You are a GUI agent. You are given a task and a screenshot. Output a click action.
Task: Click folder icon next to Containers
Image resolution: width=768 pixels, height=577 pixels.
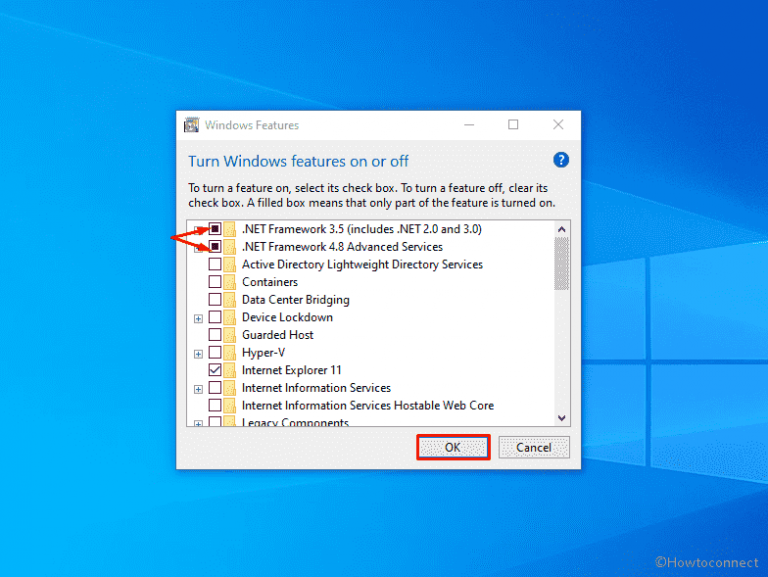pyautogui.click(x=230, y=282)
